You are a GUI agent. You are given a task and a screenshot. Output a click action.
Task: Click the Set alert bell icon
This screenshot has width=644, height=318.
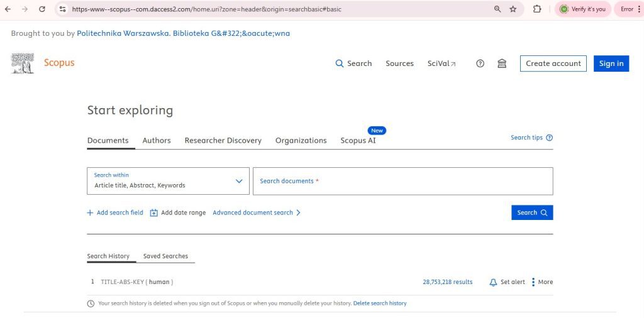(493, 282)
